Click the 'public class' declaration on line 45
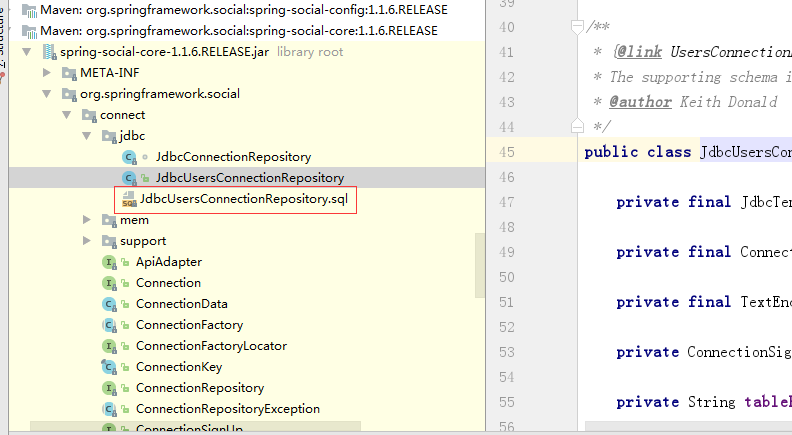792x435 pixels. [637, 152]
